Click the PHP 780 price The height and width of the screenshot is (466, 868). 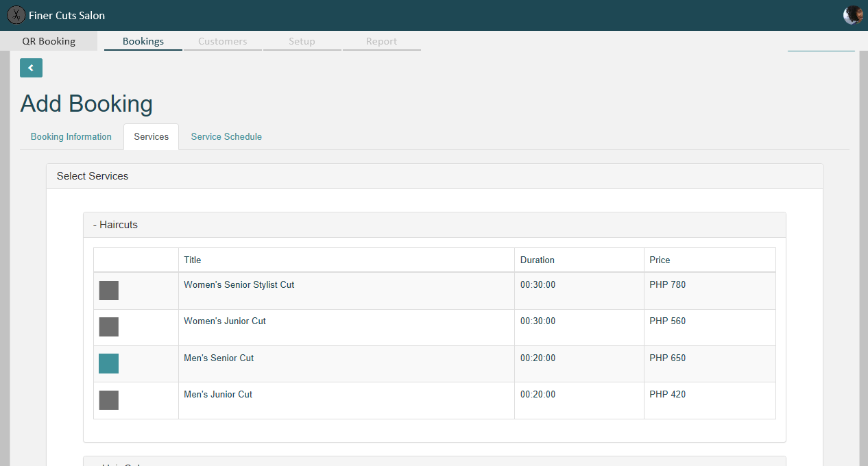668,284
